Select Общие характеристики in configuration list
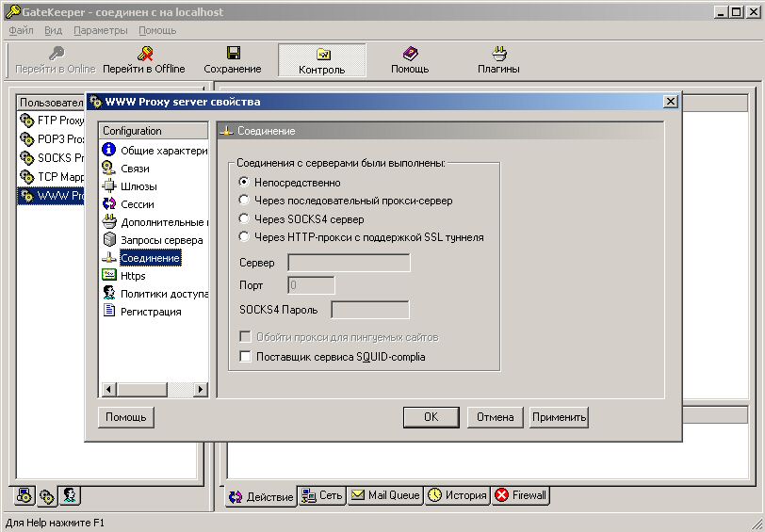The image size is (765, 532). coord(164,151)
